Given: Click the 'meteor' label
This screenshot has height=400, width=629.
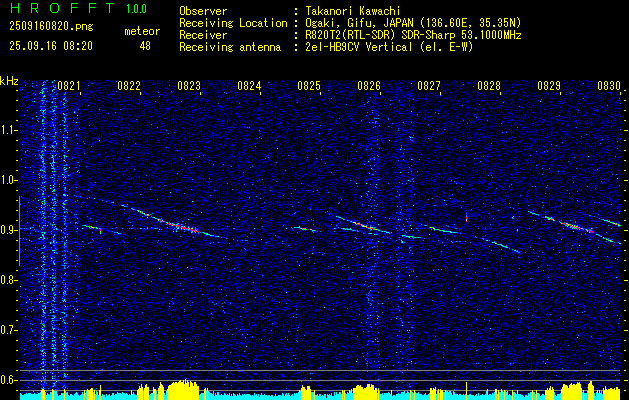Looking at the screenshot, I should [142, 31].
